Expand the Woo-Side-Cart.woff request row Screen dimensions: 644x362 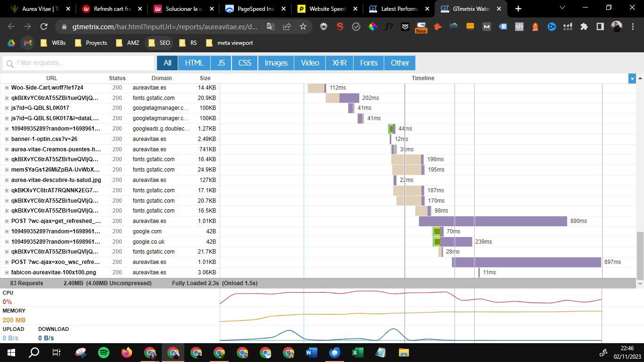tap(7, 88)
